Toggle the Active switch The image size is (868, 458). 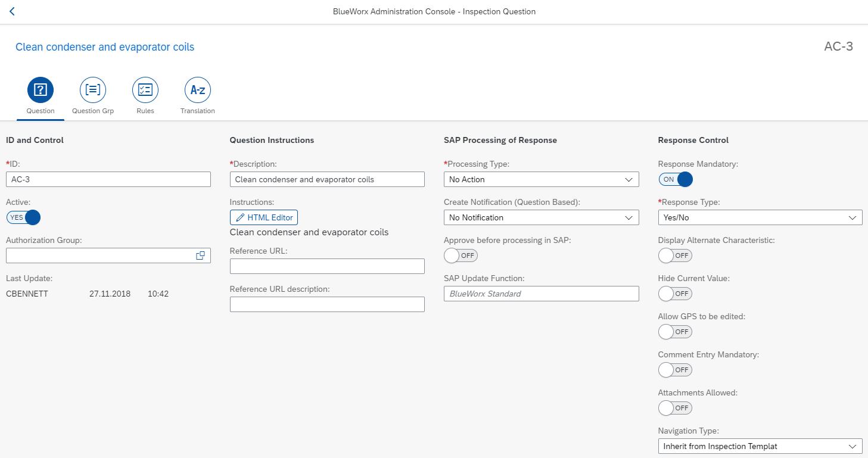point(23,217)
